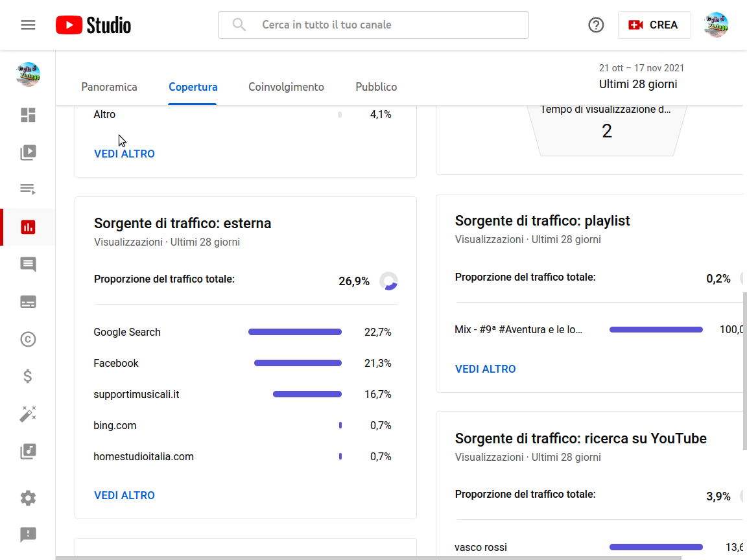Click the Google Search 22,7% bar
747x560 pixels.
point(295,332)
